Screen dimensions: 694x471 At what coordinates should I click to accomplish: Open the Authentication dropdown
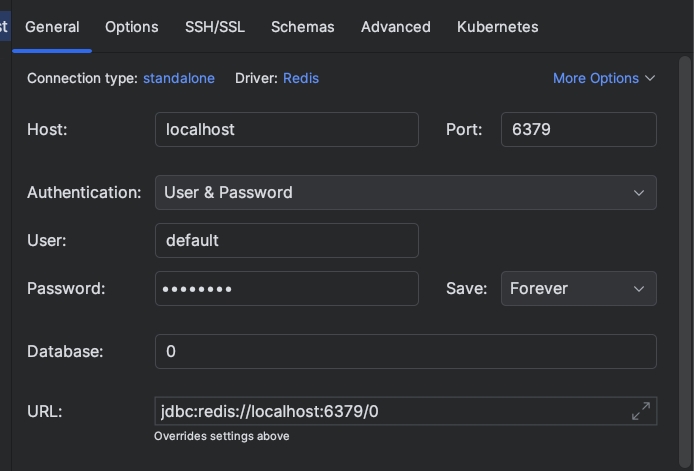point(405,192)
